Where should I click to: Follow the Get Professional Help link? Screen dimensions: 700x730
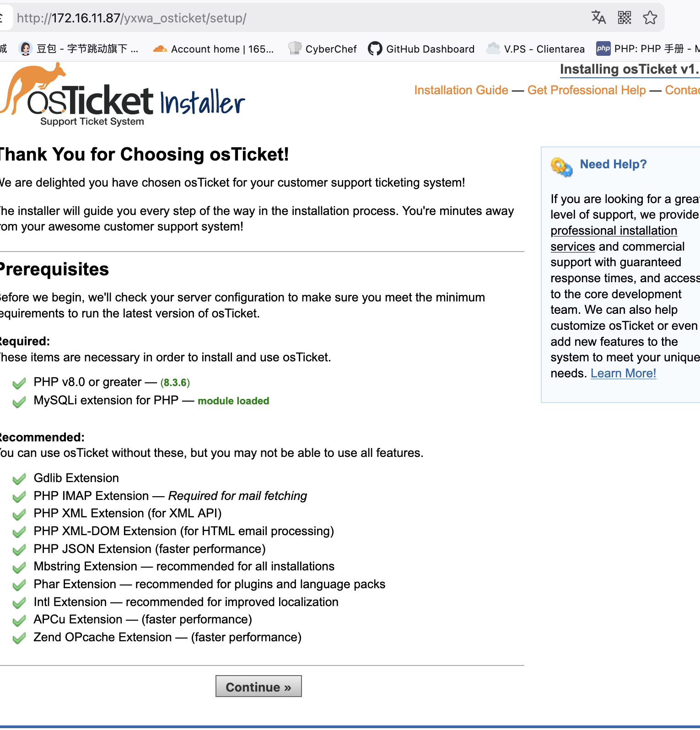click(x=587, y=90)
